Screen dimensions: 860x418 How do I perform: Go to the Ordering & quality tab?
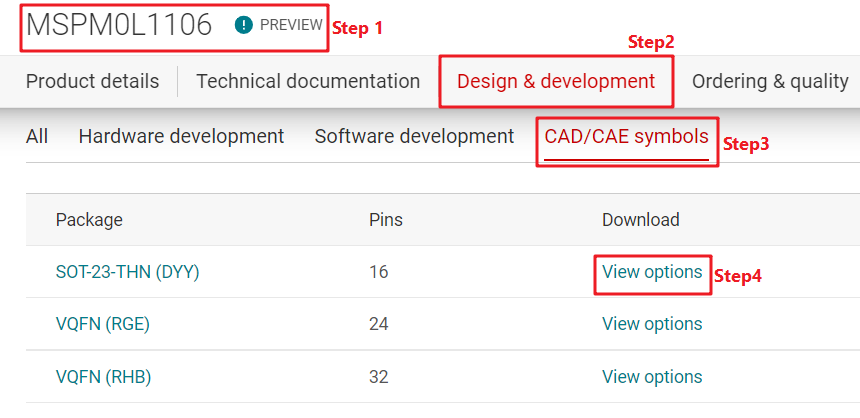coord(770,82)
